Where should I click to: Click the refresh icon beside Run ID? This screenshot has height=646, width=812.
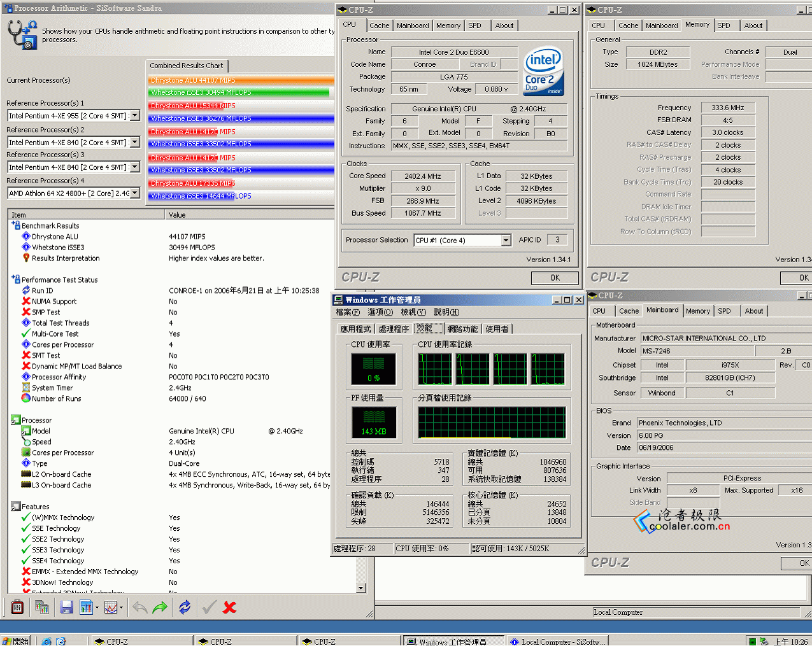tap(26, 291)
